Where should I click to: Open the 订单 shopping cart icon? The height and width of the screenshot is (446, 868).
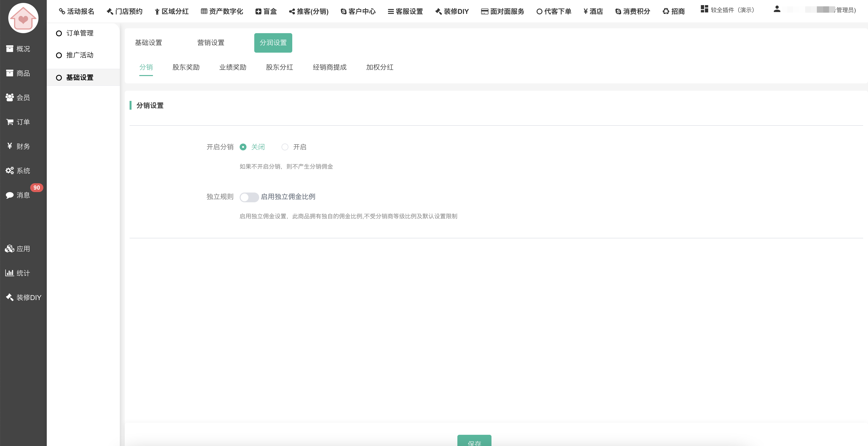[9, 122]
